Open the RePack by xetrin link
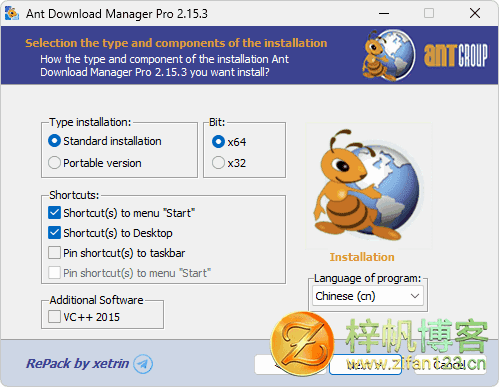499x387 pixels. click(x=77, y=364)
